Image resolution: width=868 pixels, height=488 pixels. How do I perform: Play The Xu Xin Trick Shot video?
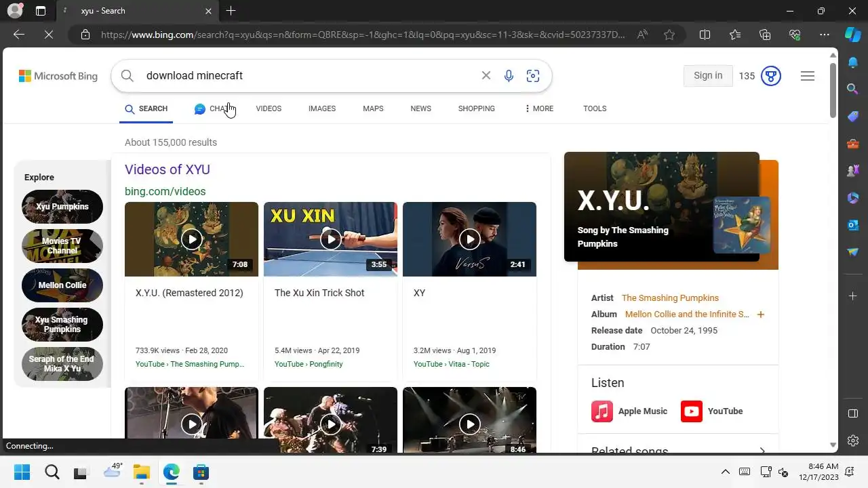pos(330,239)
